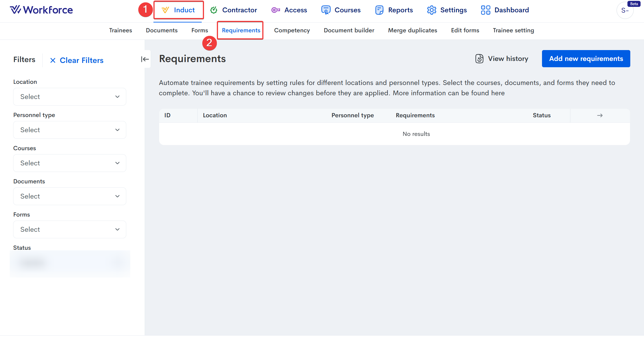Click the Clear Filters link

click(77, 60)
